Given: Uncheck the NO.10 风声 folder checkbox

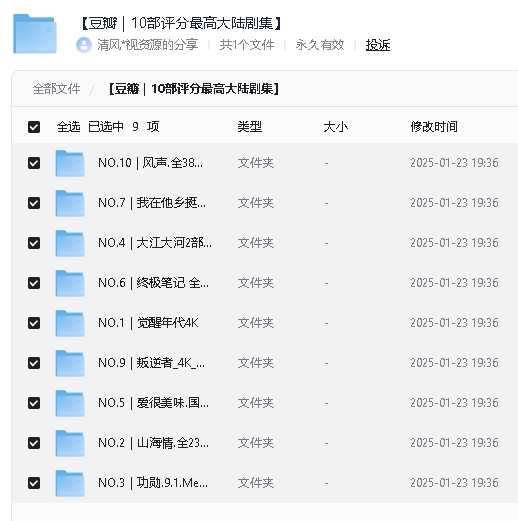Looking at the screenshot, I should coord(34,163).
